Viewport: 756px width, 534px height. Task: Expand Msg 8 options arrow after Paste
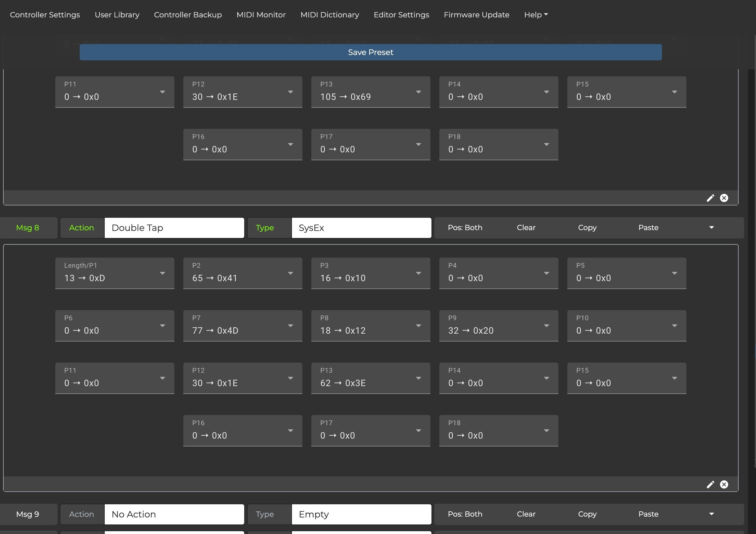pos(711,228)
